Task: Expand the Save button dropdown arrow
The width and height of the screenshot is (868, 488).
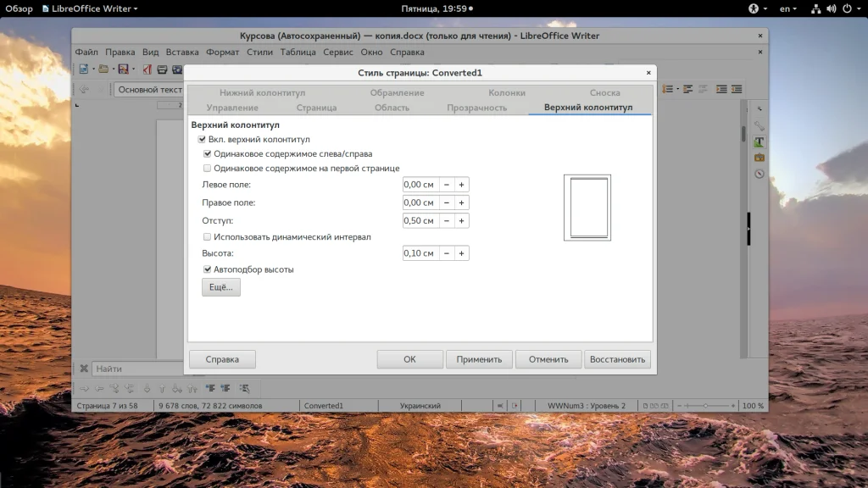Action: (x=132, y=69)
